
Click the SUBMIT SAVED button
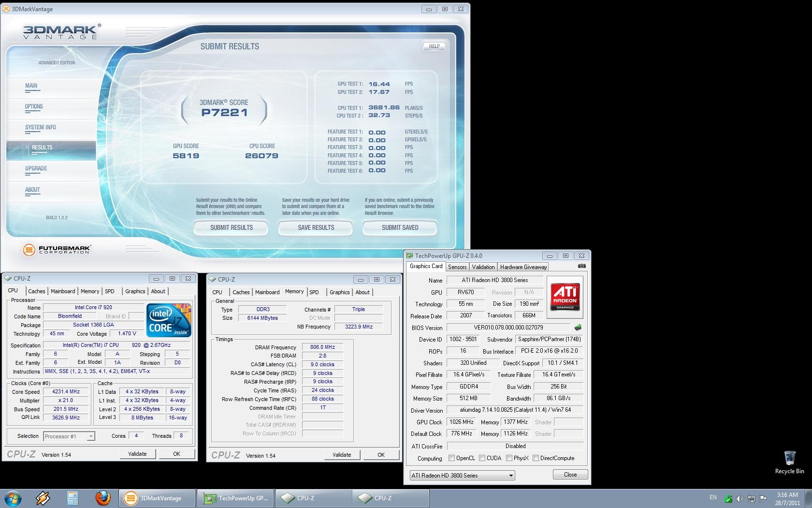coord(400,227)
